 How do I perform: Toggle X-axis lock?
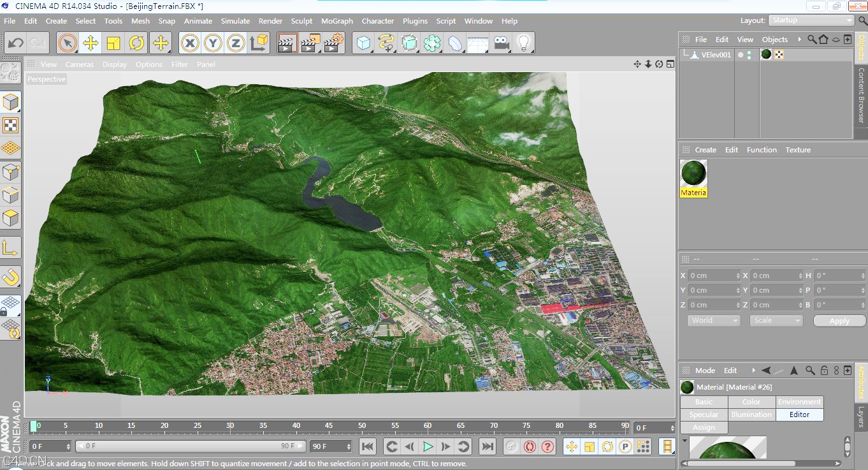pos(190,43)
